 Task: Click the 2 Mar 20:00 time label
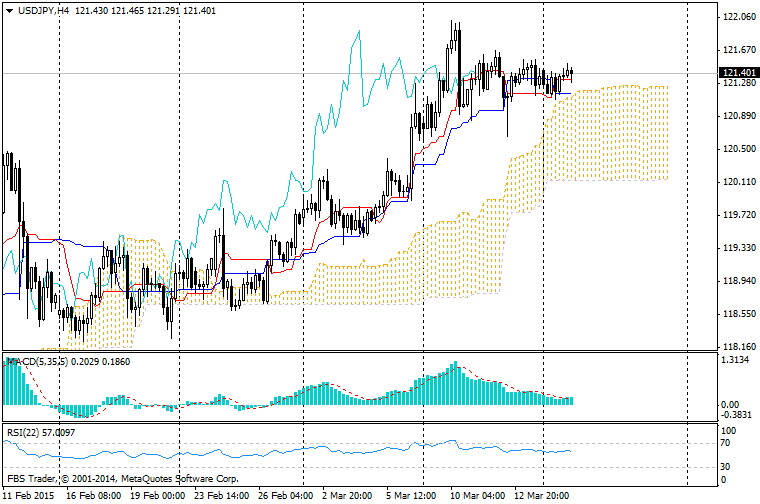coord(347,496)
